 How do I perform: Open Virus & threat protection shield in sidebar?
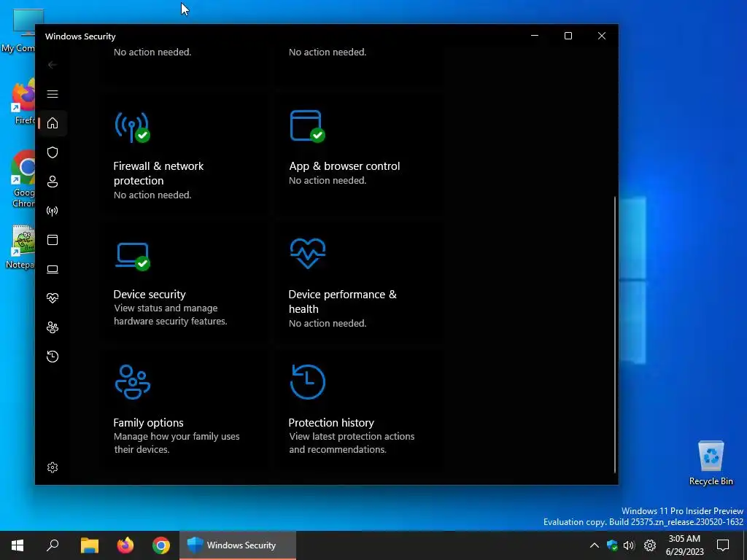click(53, 152)
